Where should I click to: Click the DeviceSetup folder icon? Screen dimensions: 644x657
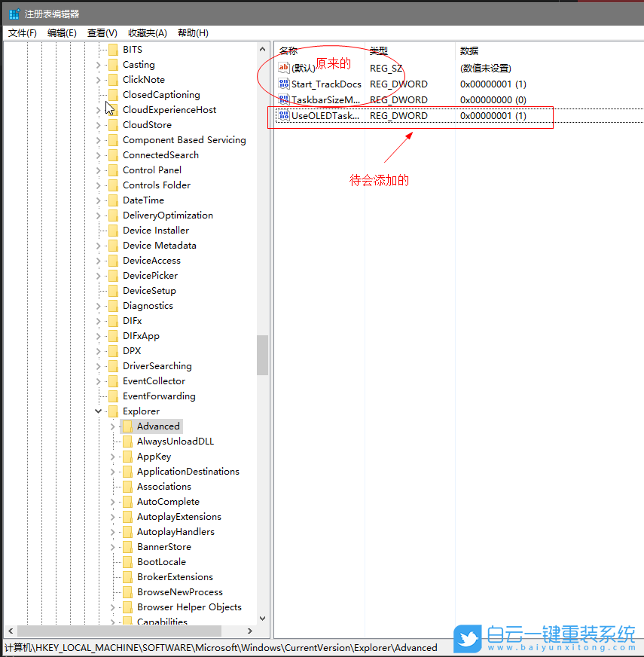tap(113, 291)
